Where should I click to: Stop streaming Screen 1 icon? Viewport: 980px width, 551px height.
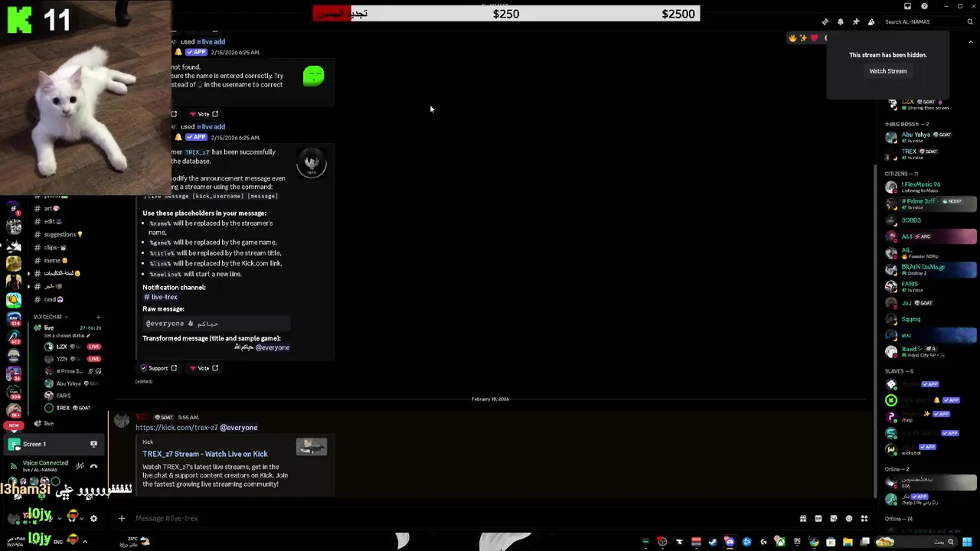tap(93, 444)
